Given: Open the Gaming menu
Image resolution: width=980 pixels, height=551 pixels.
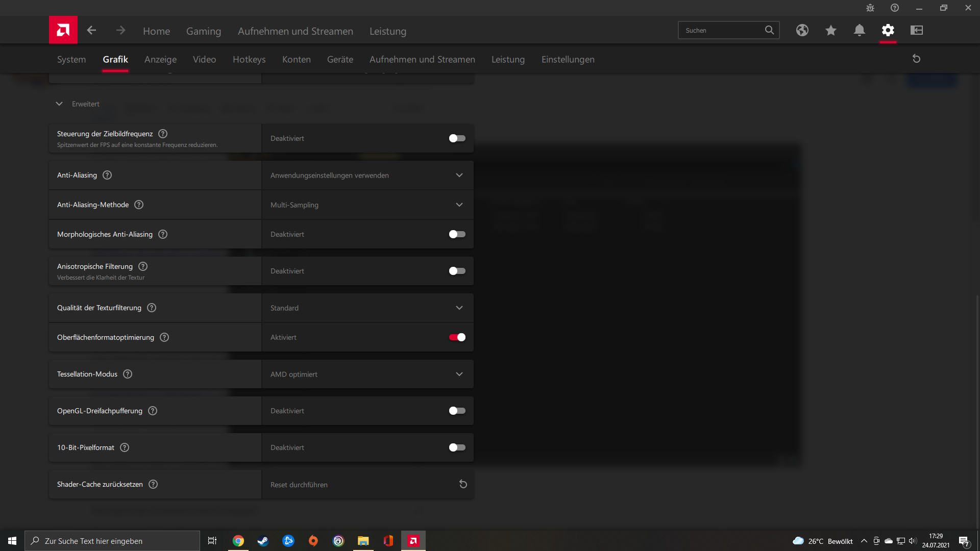Looking at the screenshot, I should tap(203, 31).
